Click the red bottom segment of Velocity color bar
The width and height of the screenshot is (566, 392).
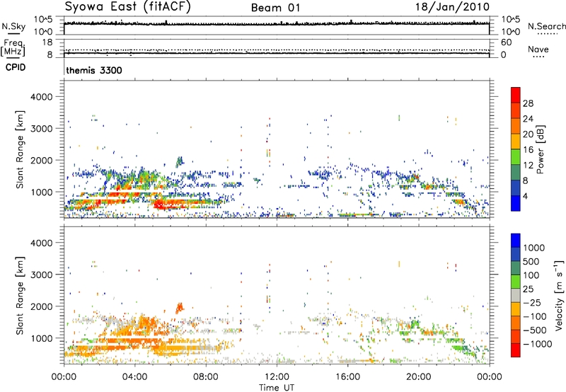pyautogui.click(x=516, y=350)
